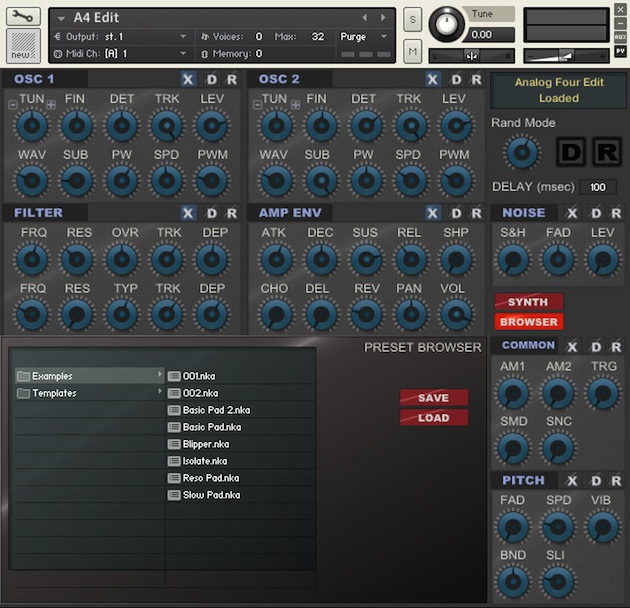Click the LOAD preset button
The image size is (630, 608).
[434, 418]
